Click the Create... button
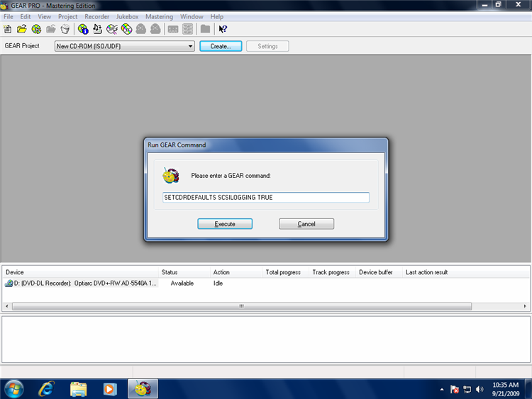 pyautogui.click(x=221, y=46)
